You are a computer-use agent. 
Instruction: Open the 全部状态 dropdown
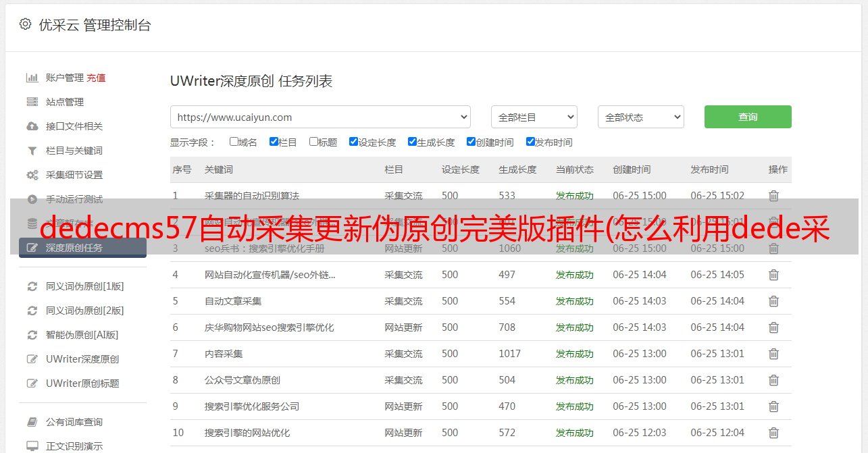pyautogui.click(x=641, y=117)
